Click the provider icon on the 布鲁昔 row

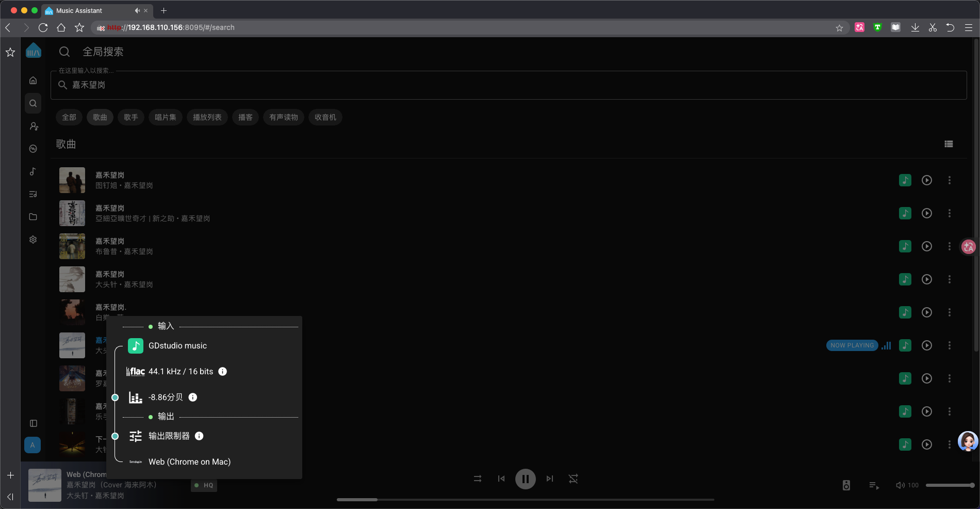point(905,246)
